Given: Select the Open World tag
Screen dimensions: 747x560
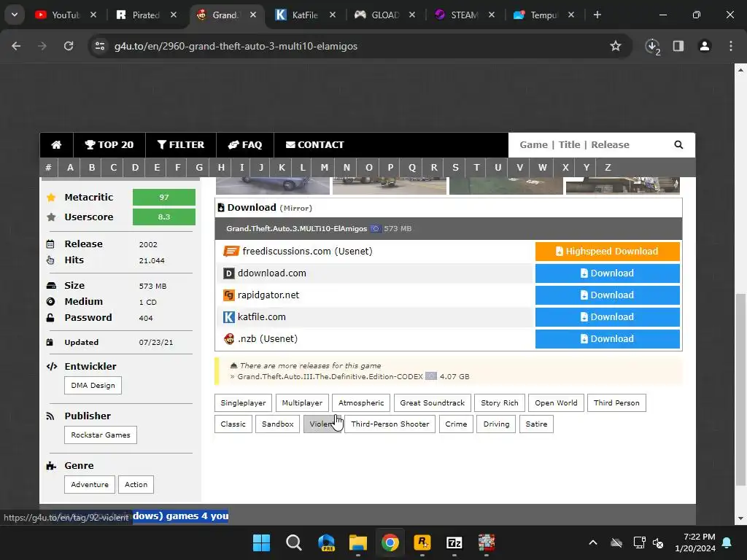Looking at the screenshot, I should (x=556, y=402).
